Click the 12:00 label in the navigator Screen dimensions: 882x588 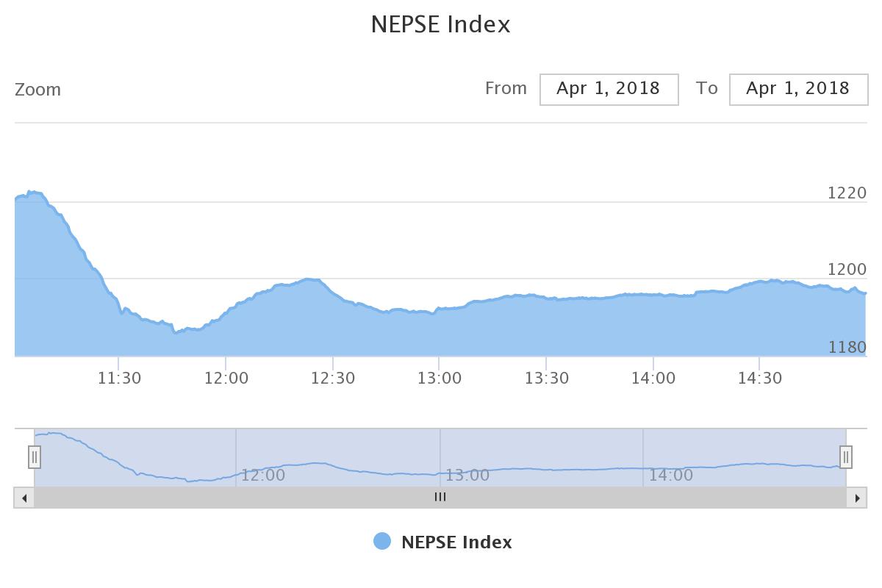click(x=263, y=475)
